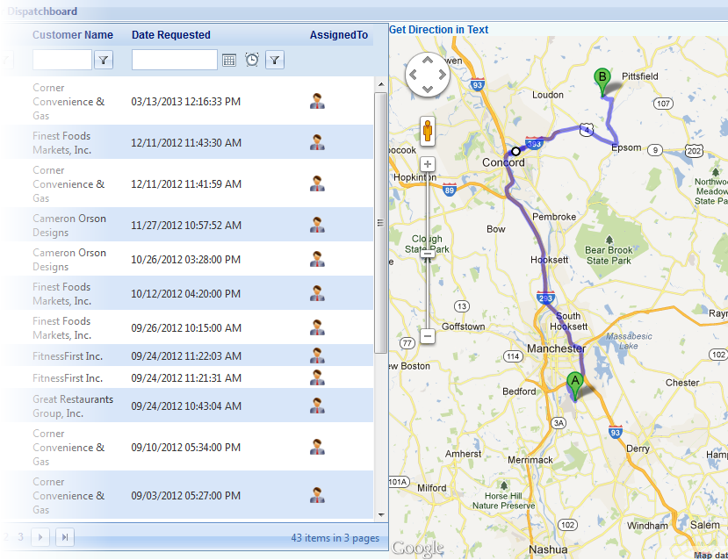
Task: Go to page 3 of the grid
Action: point(20,537)
